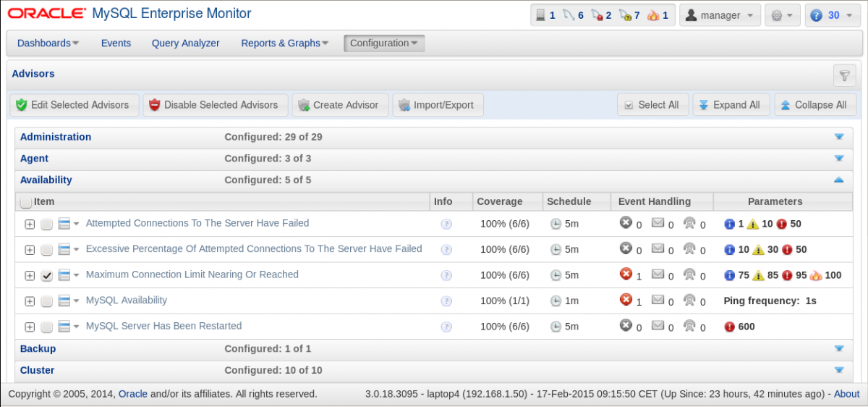Open the MySQL Availability advisor link

click(127, 301)
